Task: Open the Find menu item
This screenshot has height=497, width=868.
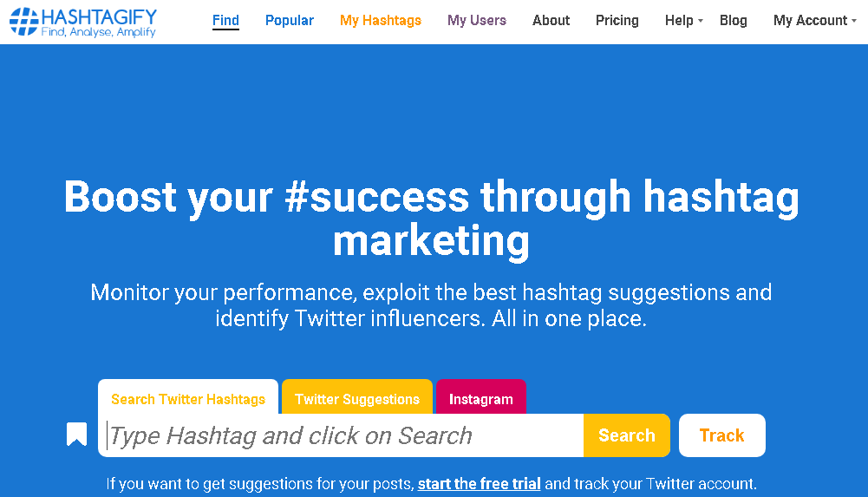Action: 225,21
